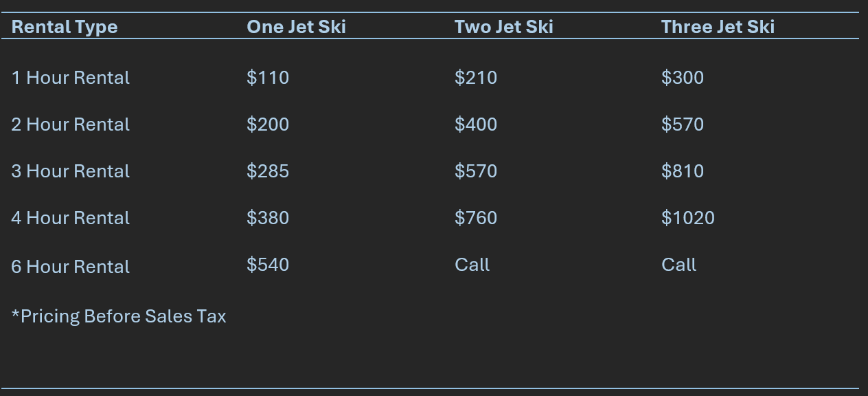Screen dimensions: 868x396
Task: Select the 2 Hour Rental row label
Action: click(71, 124)
